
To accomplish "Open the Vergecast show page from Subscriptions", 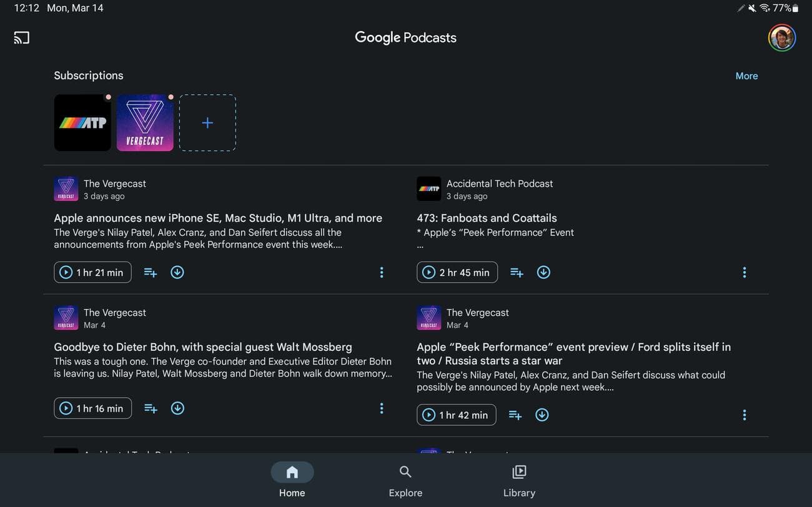I will coord(145,122).
